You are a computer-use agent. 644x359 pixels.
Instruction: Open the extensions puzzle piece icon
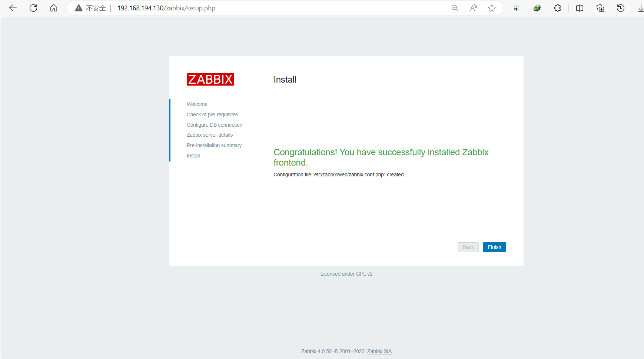pyautogui.click(x=558, y=8)
